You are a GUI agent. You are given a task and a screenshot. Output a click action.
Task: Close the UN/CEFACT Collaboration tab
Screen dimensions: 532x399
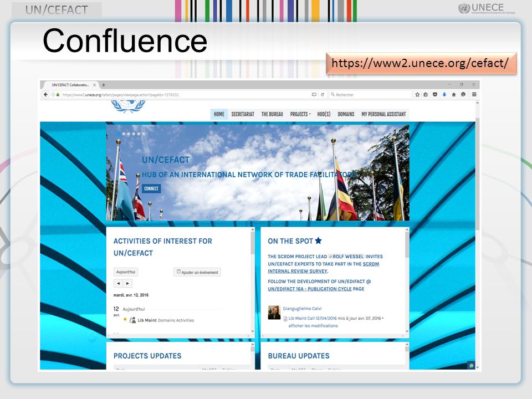[x=95, y=85]
